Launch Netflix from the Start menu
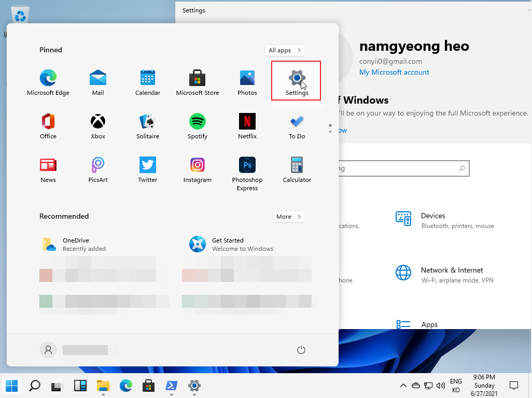Viewport: 532px width, 398px height. click(247, 126)
